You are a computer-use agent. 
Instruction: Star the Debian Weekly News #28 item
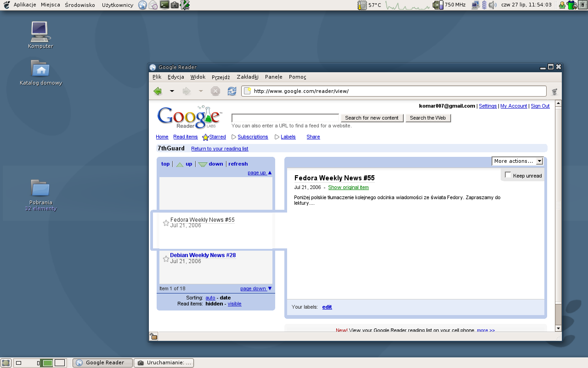(166, 259)
